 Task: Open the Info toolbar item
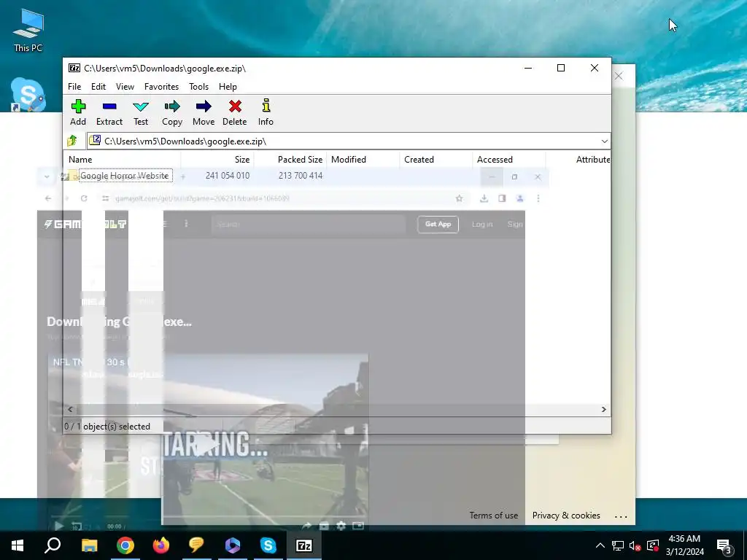coord(266,113)
